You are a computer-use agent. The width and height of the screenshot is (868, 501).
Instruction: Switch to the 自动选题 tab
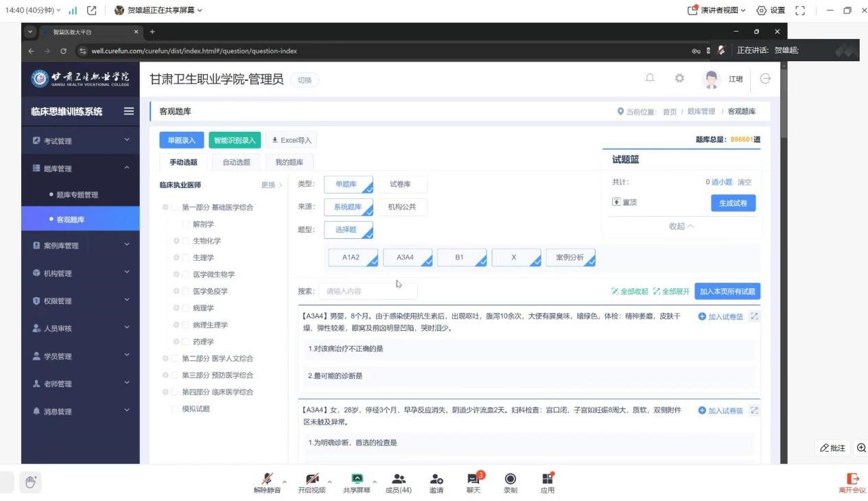[236, 162]
